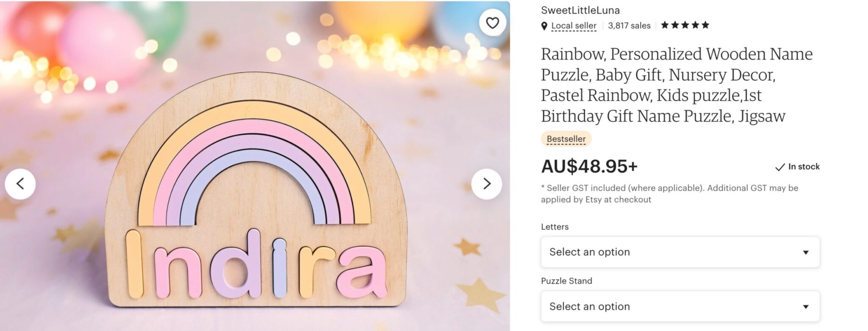The height and width of the screenshot is (331, 868).
Task: Click the 3,817 sales count
Action: pyautogui.click(x=629, y=25)
